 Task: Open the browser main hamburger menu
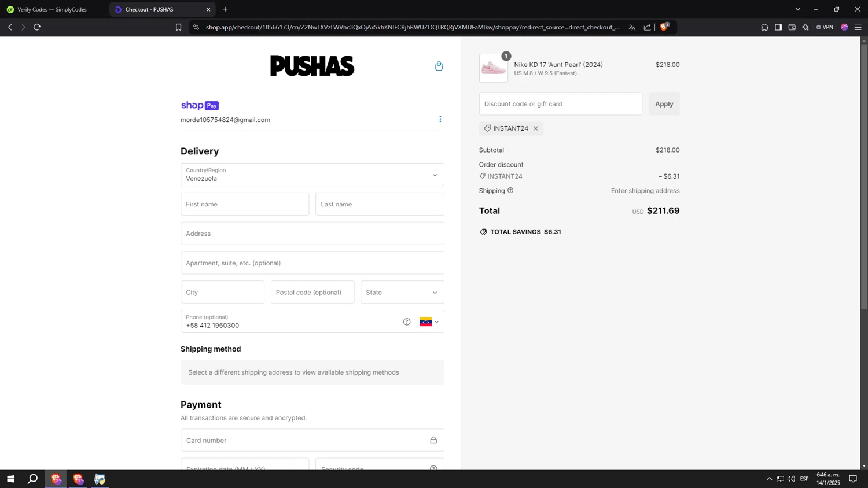(x=858, y=27)
